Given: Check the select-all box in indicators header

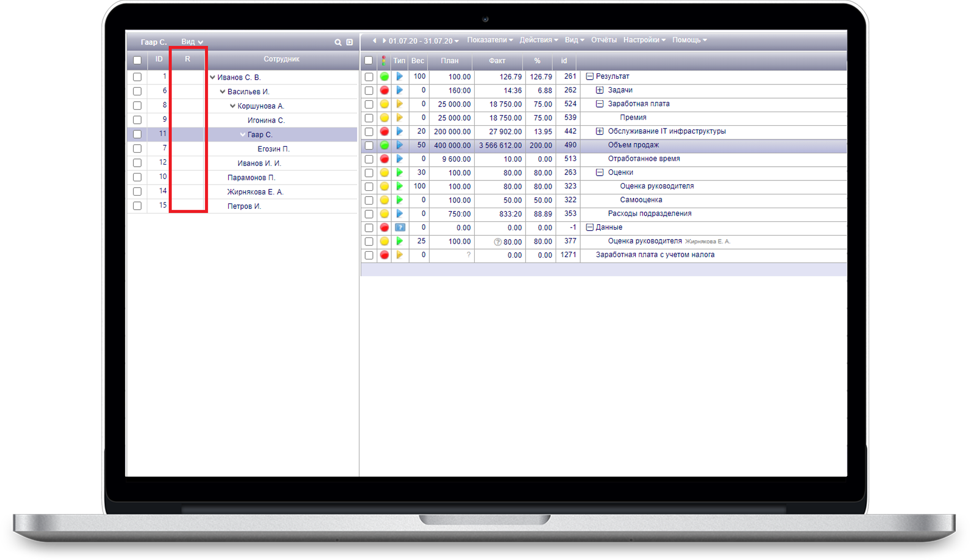Looking at the screenshot, I should [x=369, y=61].
